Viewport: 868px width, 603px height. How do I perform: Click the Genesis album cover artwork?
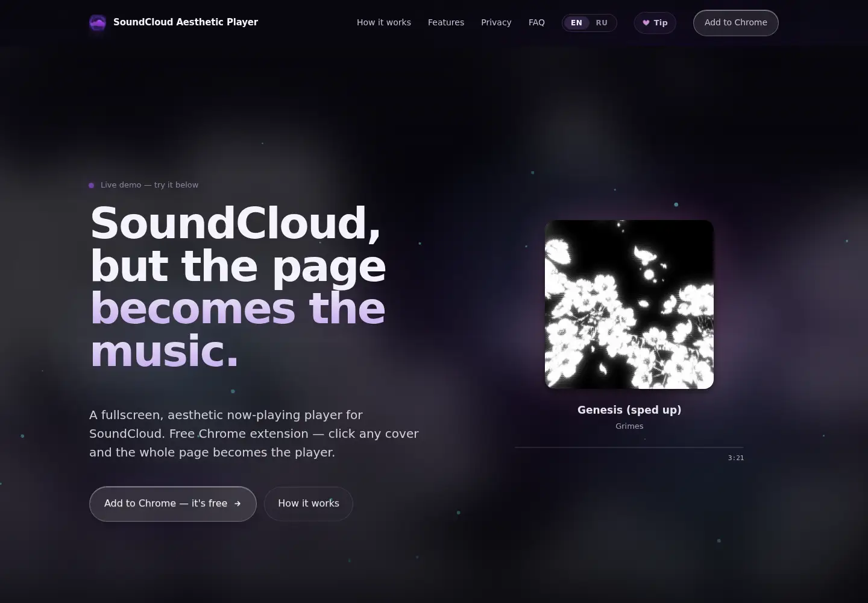coord(629,305)
